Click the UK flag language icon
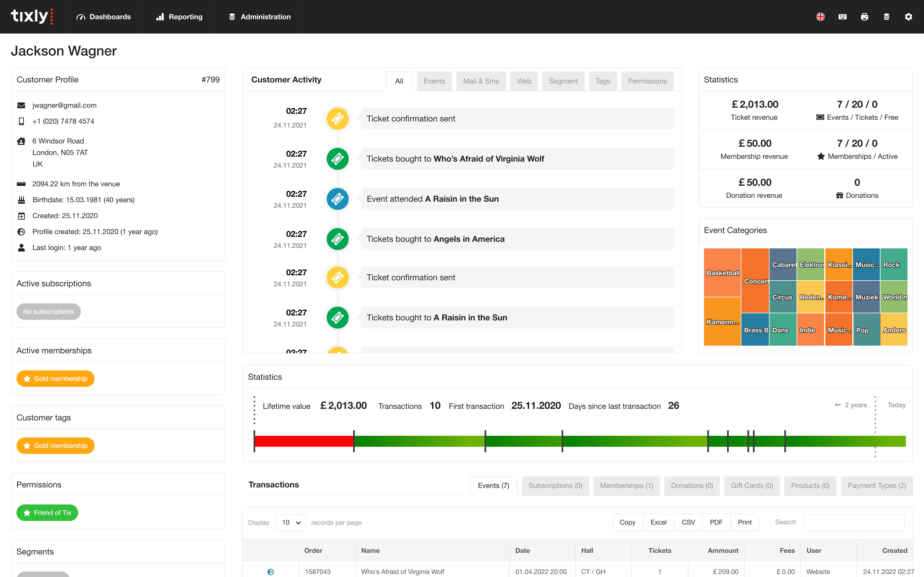The image size is (924, 577). click(x=821, y=17)
